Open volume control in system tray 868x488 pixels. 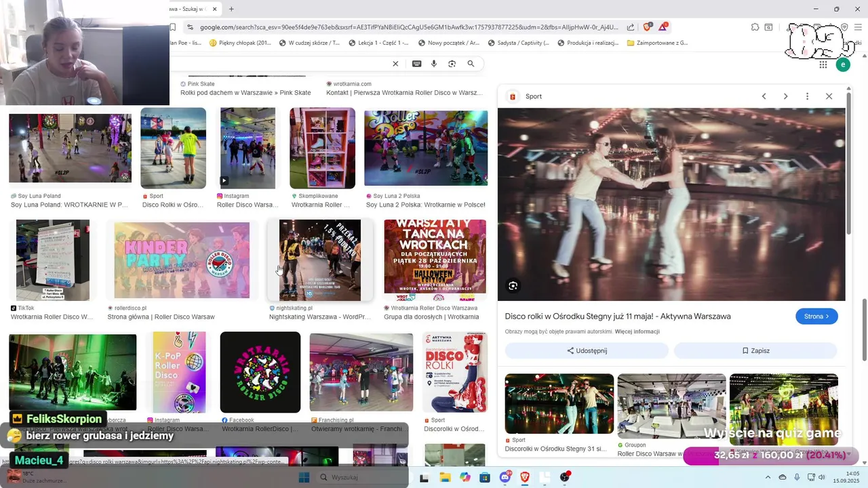point(823,477)
